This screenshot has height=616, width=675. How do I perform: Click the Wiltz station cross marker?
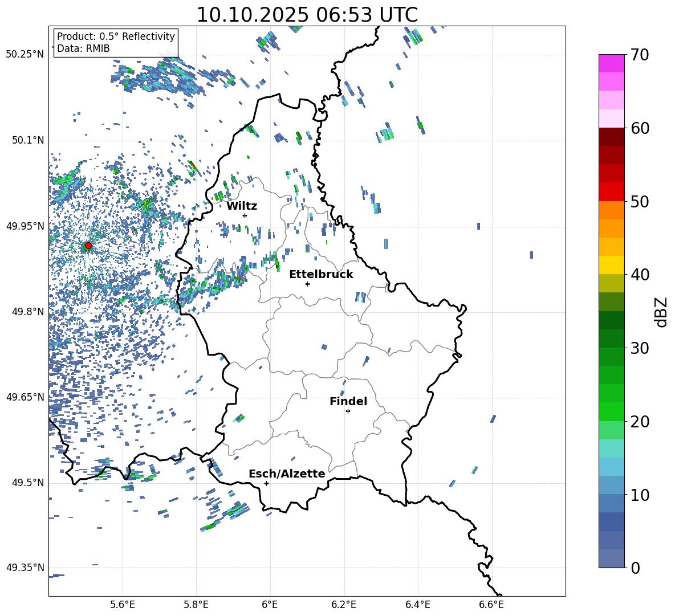[x=245, y=215]
